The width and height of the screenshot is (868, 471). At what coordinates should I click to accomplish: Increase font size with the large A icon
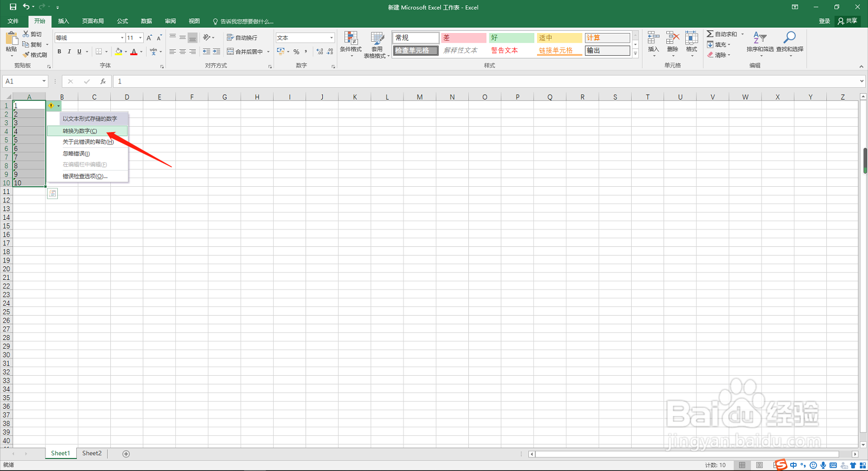[x=149, y=37]
